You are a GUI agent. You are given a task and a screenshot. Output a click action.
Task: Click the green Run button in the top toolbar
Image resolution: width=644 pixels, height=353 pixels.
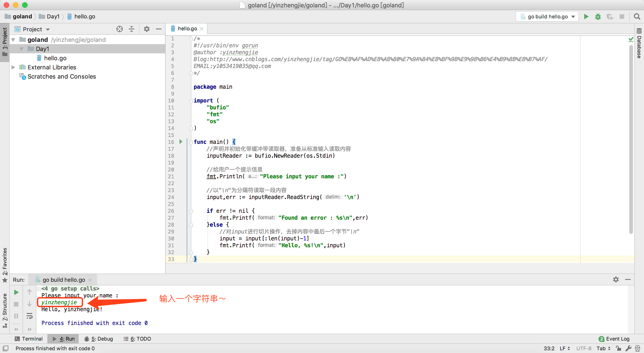tap(586, 17)
